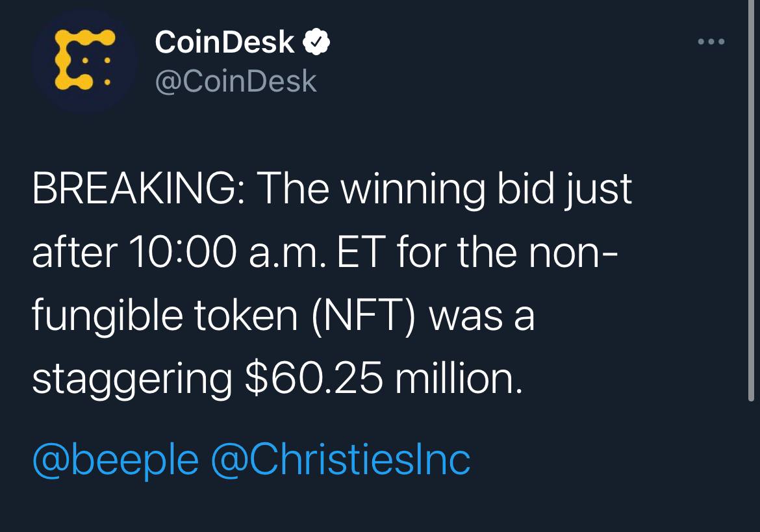The width and height of the screenshot is (760, 532).
Task: Click the word after starting the second line
Action: [74, 253]
